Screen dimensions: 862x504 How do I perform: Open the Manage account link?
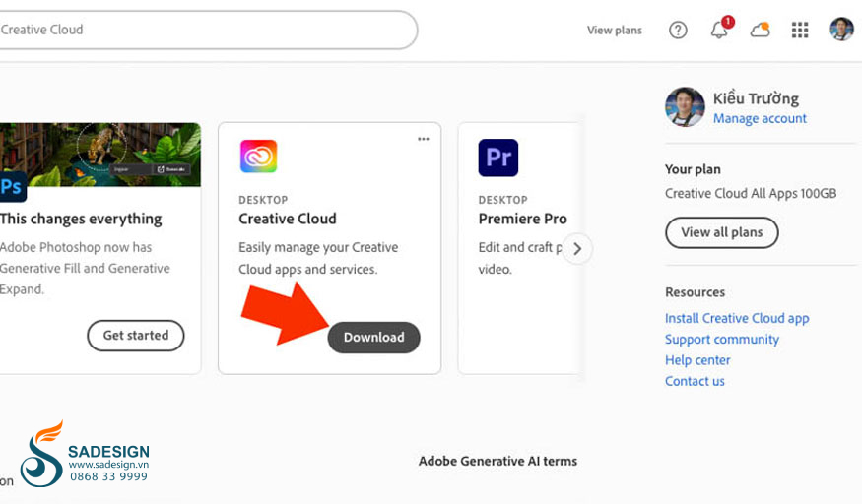760,118
